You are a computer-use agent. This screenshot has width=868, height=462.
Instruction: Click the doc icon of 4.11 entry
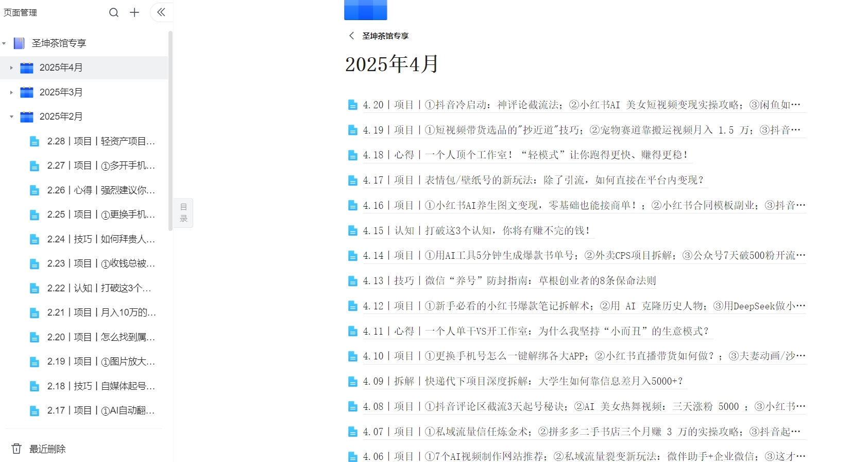click(353, 332)
